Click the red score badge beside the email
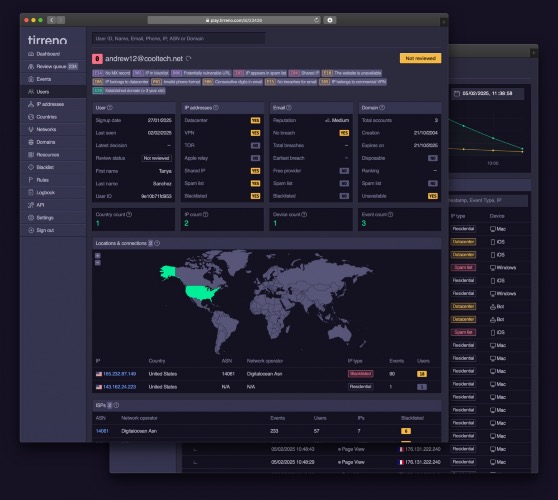This screenshot has height=500, width=558. pos(97,59)
